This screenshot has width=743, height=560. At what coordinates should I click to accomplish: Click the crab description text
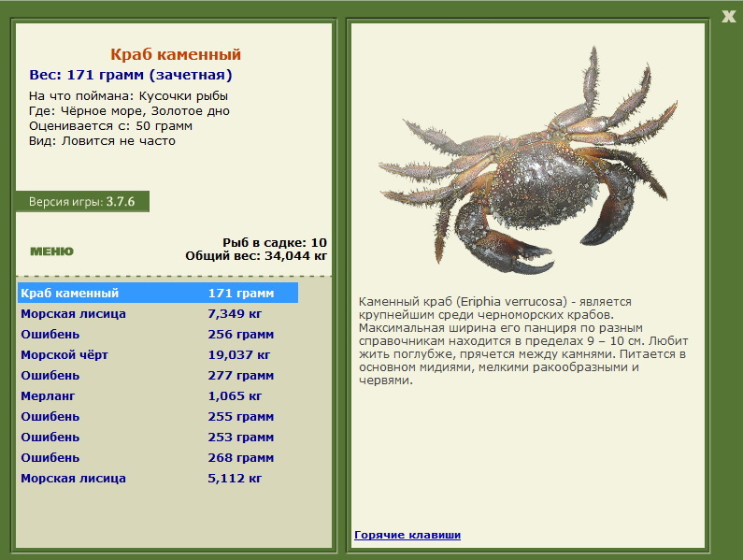pos(523,340)
